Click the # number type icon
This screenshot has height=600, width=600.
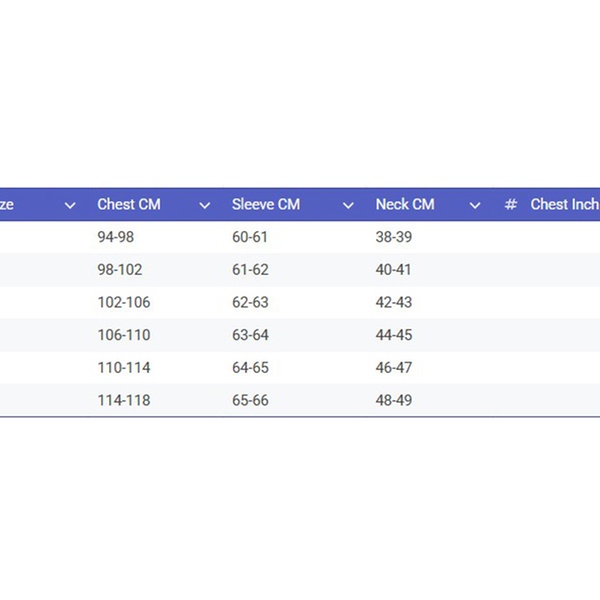point(510,205)
